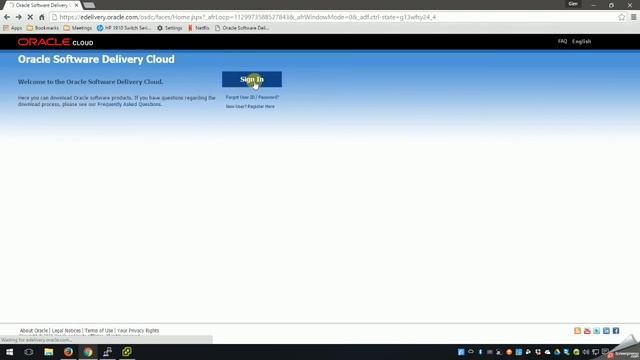
Task: Close the Oracle Software Delivery tab
Action: (x=76, y=5)
